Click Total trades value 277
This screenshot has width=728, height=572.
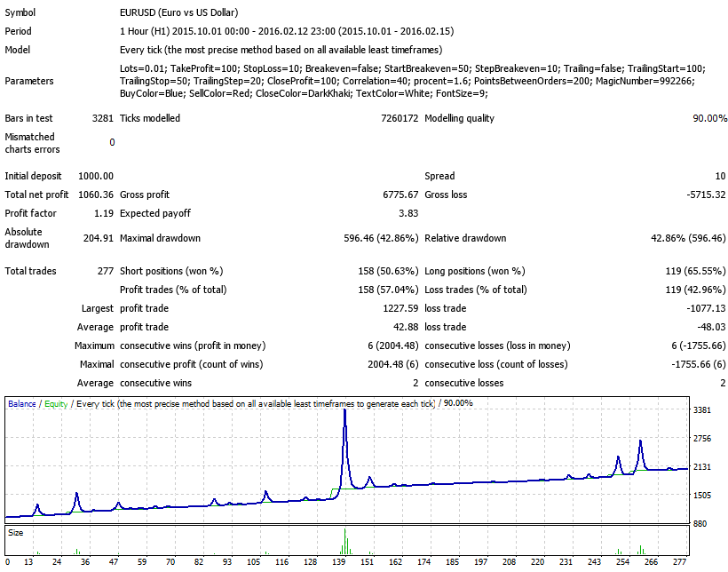[106, 271]
